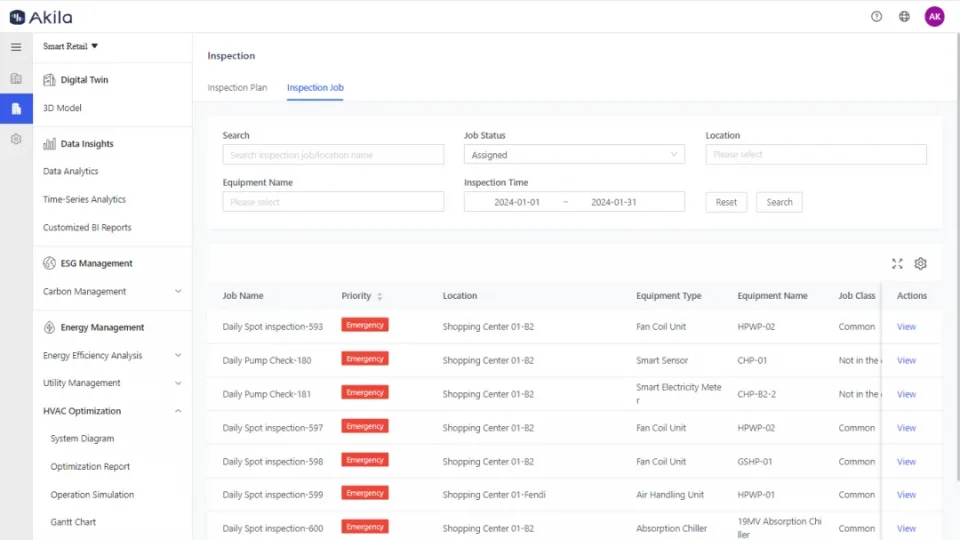Screen dimensions: 960x540
Task: Click the Reset button
Action: coord(726,202)
